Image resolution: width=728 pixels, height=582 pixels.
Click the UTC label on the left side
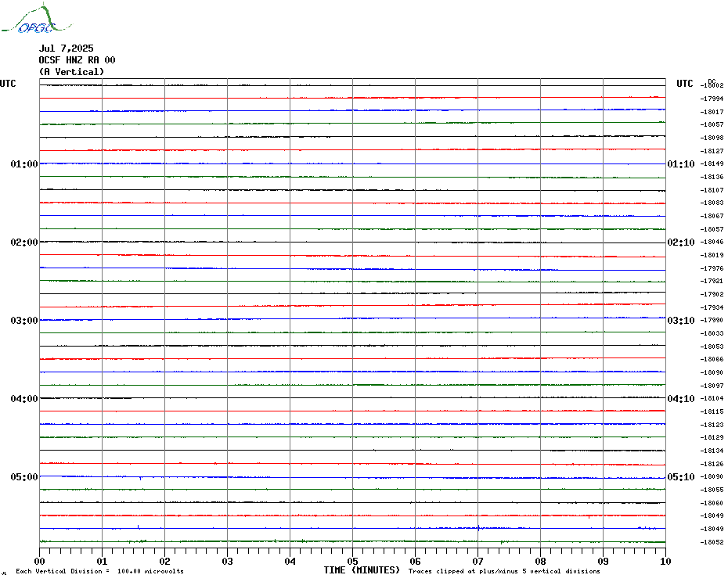pyautogui.click(x=8, y=84)
